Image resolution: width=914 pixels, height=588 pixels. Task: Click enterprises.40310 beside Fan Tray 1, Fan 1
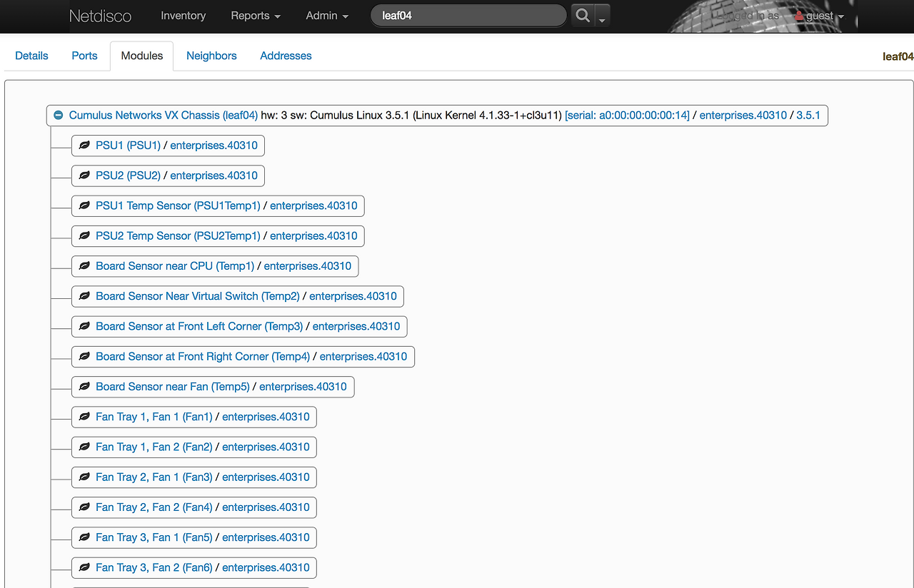[266, 417]
